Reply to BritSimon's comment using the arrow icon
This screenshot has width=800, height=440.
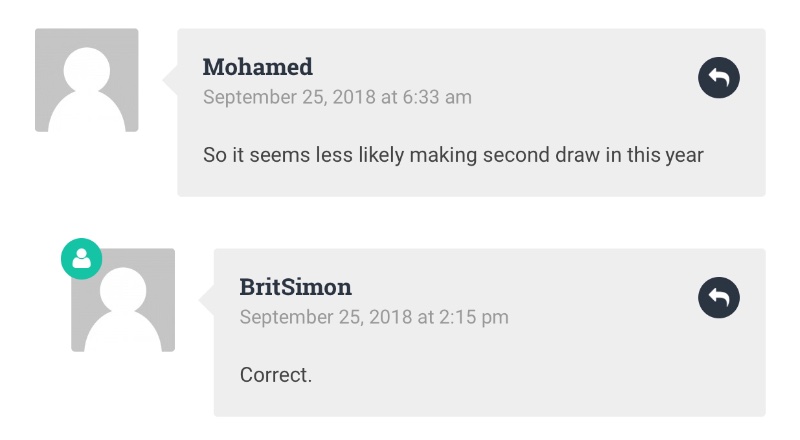pyautogui.click(x=718, y=298)
